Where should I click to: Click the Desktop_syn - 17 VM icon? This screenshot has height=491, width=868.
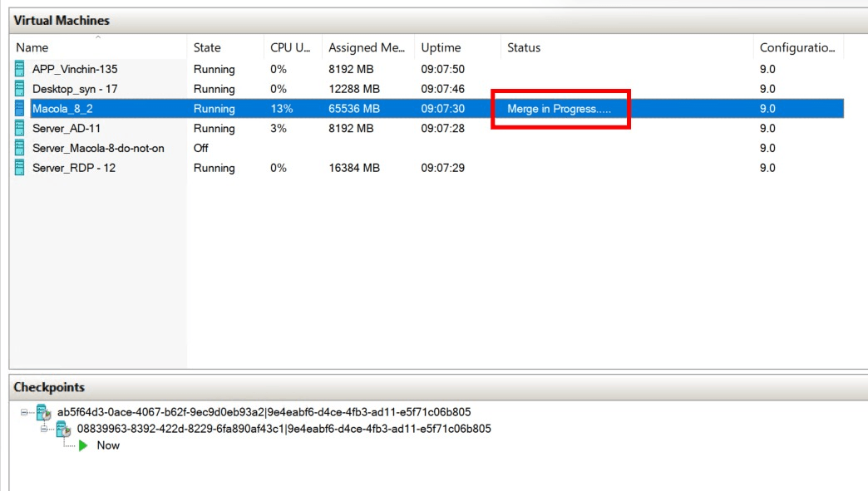pyautogui.click(x=19, y=88)
